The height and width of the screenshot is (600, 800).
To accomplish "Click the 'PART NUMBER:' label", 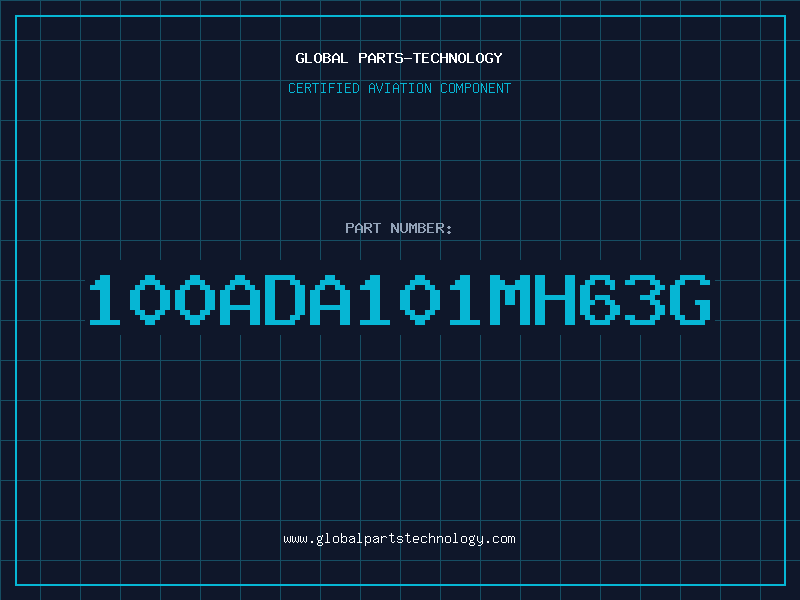I will pos(399,228).
